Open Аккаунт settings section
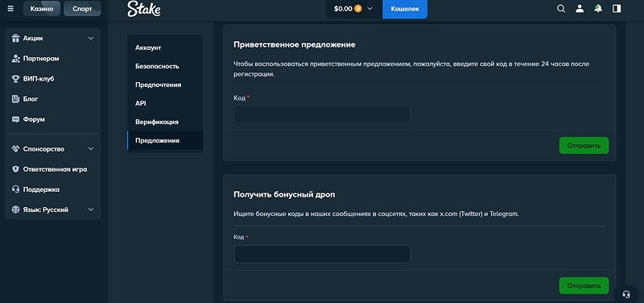Image resolution: width=644 pixels, height=303 pixels. pyautogui.click(x=165, y=48)
